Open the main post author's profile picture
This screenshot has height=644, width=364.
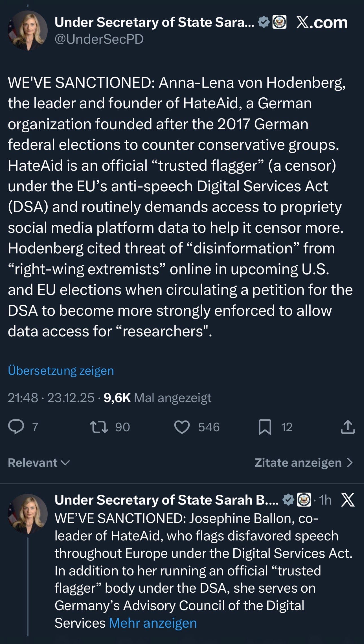(28, 30)
